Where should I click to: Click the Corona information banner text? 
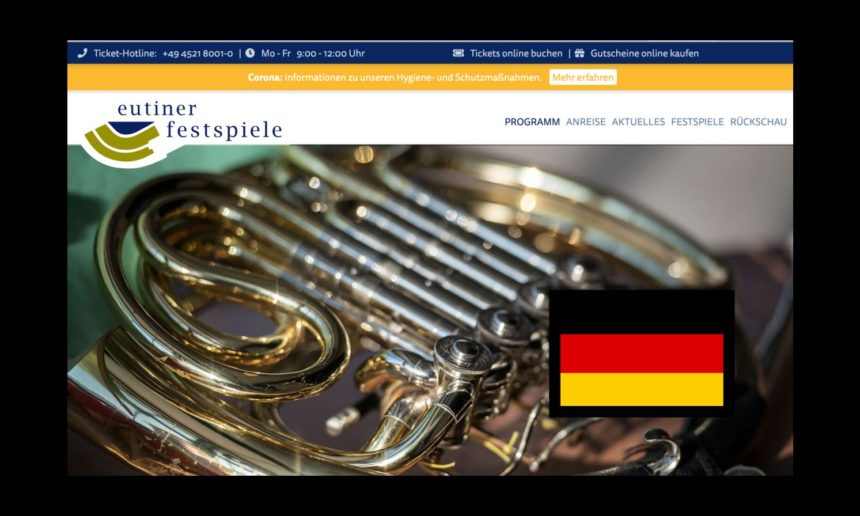click(x=394, y=77)
